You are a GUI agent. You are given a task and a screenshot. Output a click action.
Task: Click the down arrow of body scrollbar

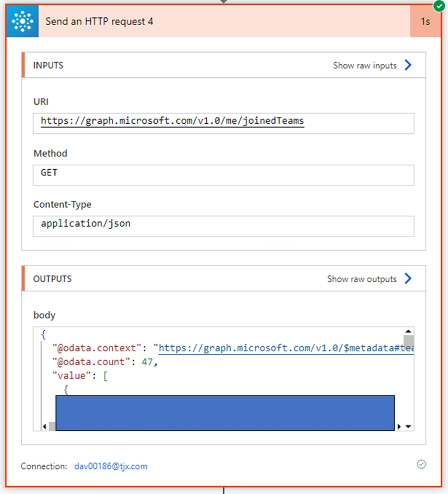click(x=408, y=426)
